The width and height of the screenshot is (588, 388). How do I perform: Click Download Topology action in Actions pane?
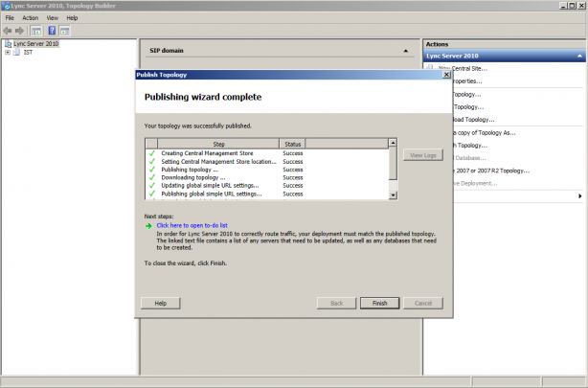point(474,120)
